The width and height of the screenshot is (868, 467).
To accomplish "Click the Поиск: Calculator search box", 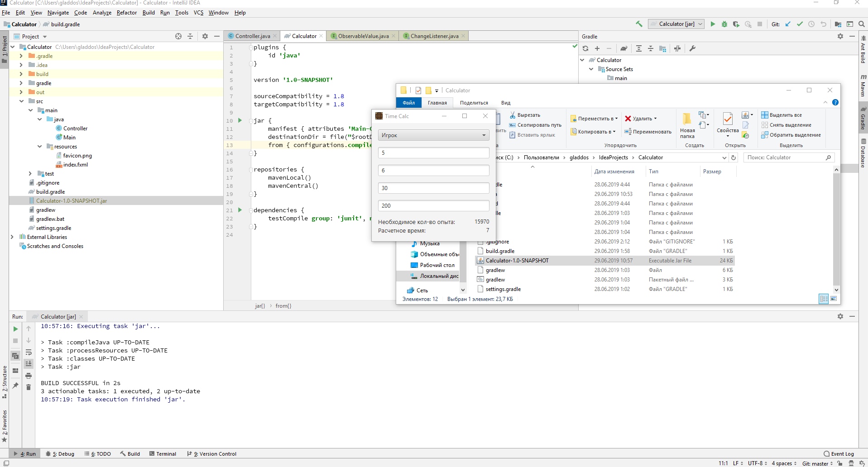I will (x=789, y=157).
